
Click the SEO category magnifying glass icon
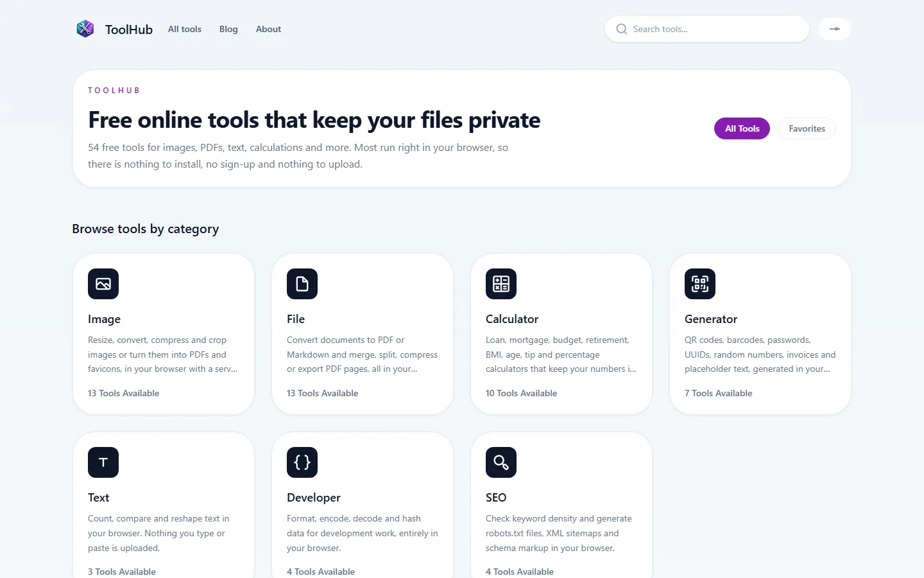(x=501, y=462)
